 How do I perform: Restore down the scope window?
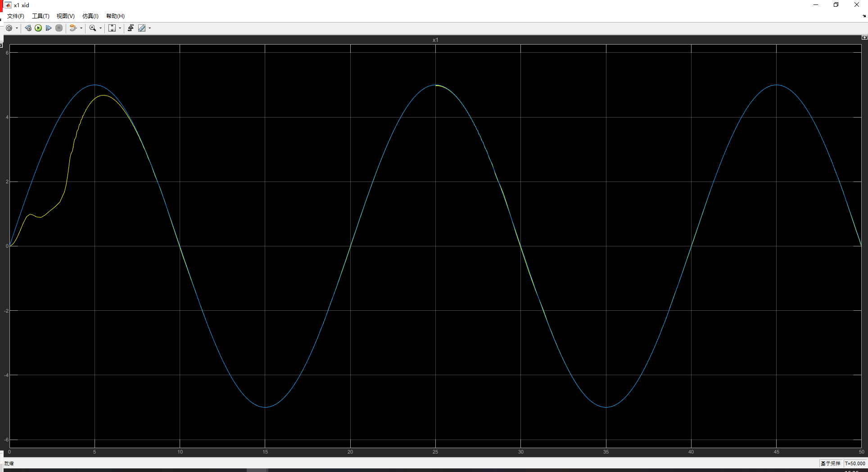point(836,5)
